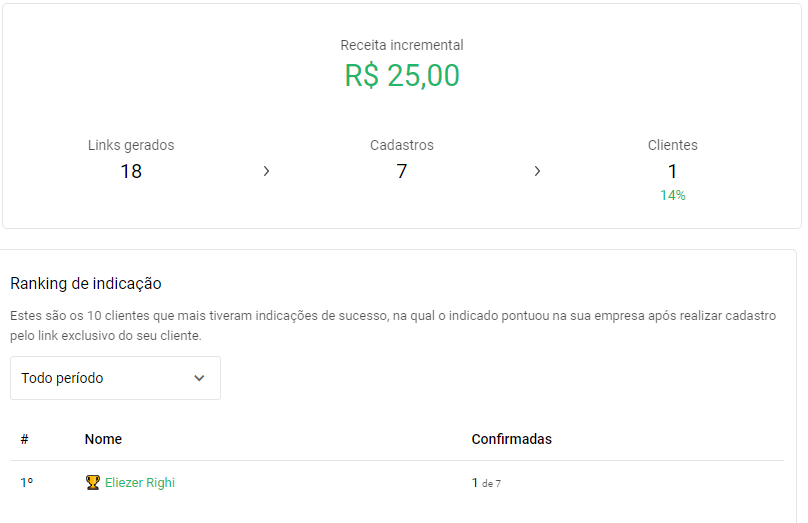Click the green 14% conversion rate

pos(672,195)
